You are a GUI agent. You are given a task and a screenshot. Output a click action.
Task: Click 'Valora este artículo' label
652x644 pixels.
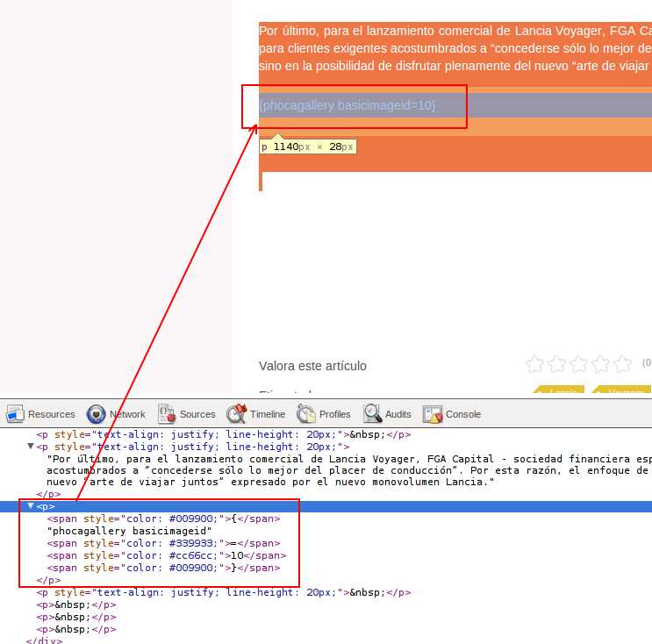click(x=312, y=366)
